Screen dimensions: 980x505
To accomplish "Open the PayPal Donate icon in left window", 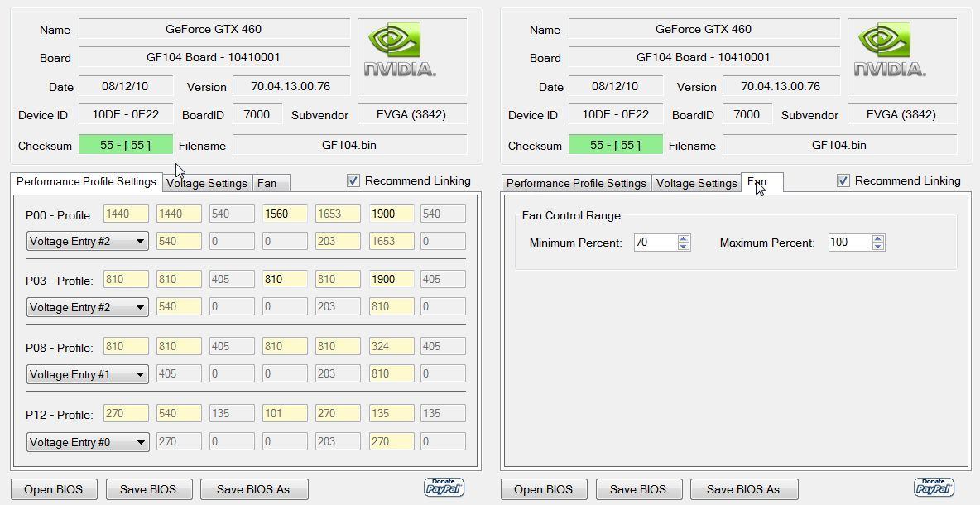I will click(444, 488).
